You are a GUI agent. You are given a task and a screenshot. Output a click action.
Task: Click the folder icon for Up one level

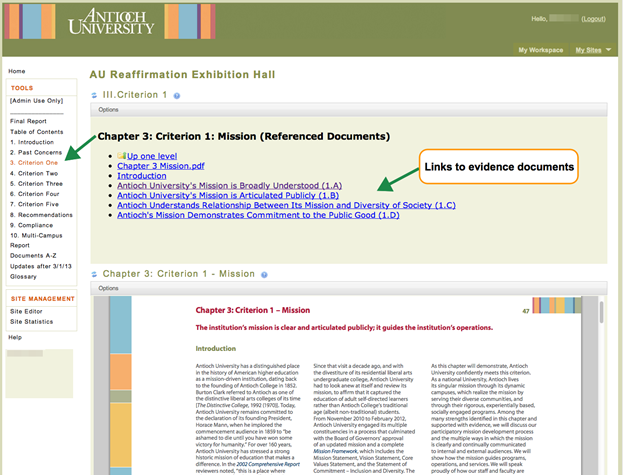(122, 155)
